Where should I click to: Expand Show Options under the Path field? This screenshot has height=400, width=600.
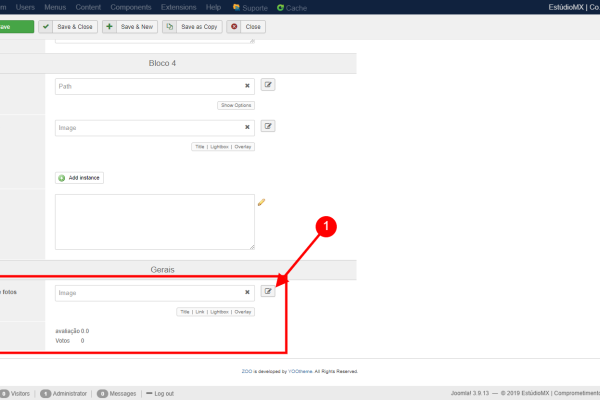click(236, 105)
